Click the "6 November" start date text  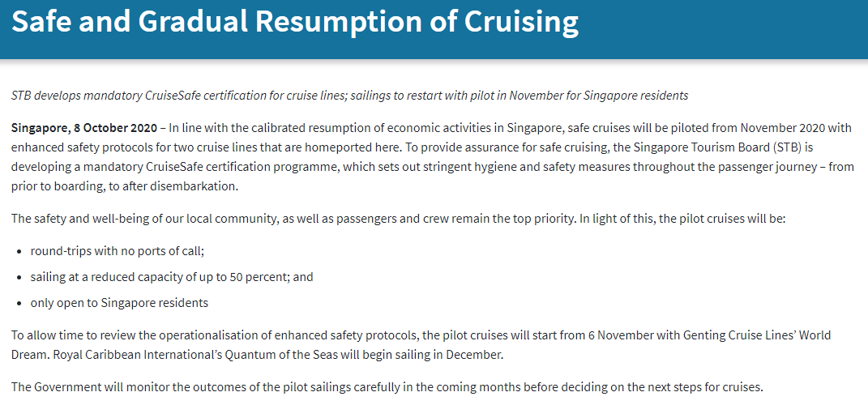pyautogui.click(x=588, y=335)
